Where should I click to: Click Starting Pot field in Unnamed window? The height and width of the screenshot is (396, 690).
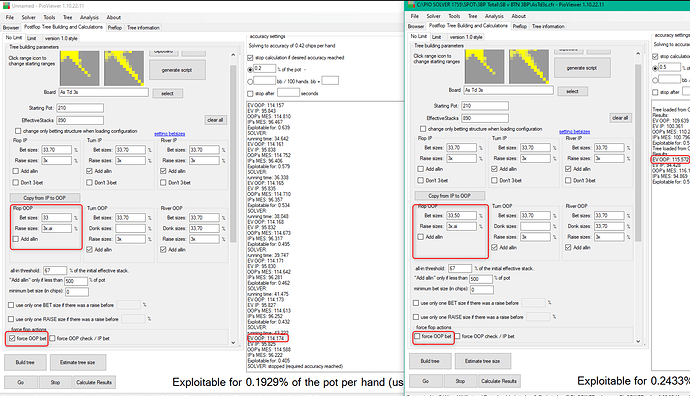click(80, 108)
